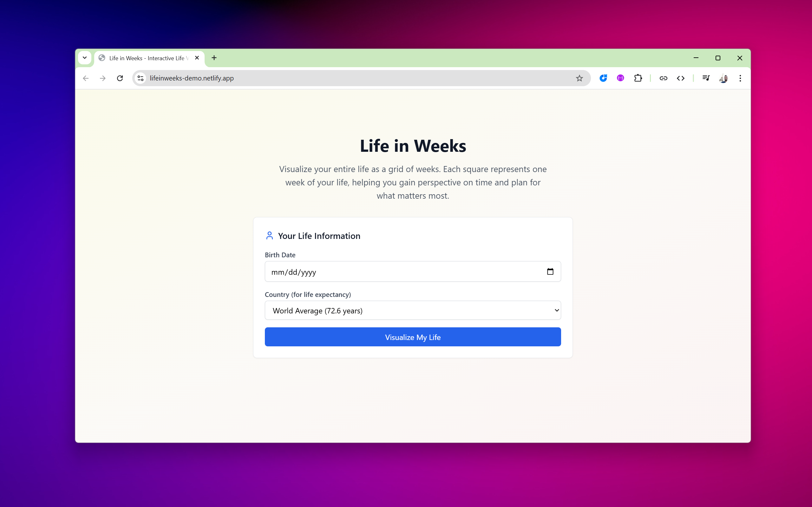The height and width of the screenshot is (507, 812).
Task: Close the Life in Weeks tab
Action: [197, 58]
